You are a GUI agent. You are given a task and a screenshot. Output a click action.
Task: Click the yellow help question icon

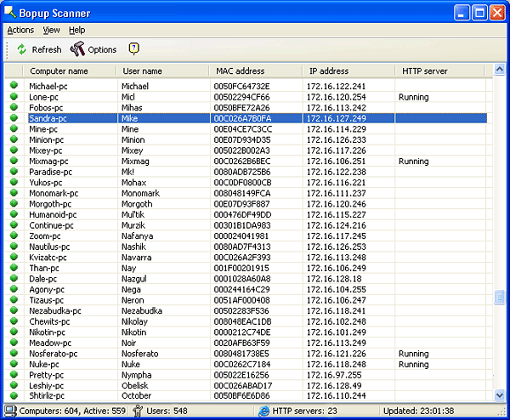[x=133, y=48]
